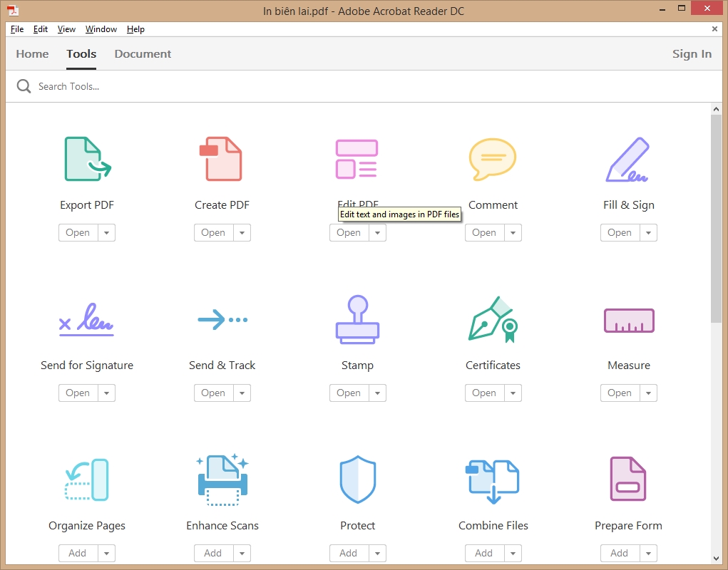Expand the Export PDF Open dropdown arrow
The width and height of the screenshot is (728, 570).
107,233
